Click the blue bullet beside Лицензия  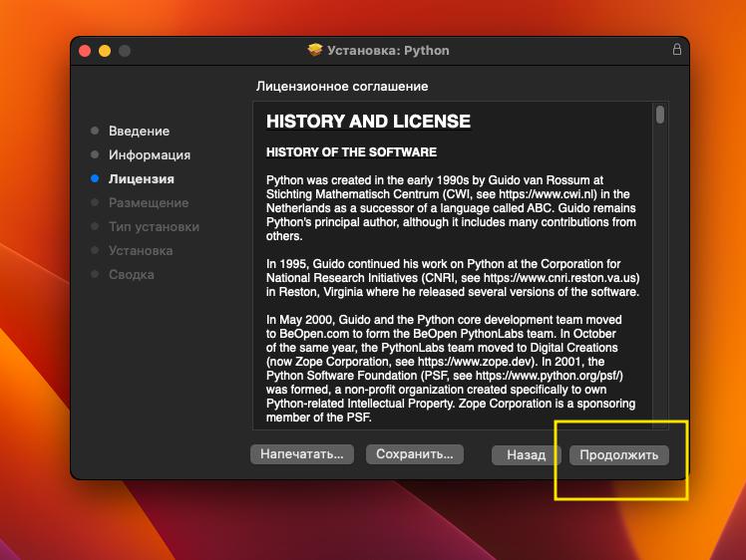tap(95, 178)
